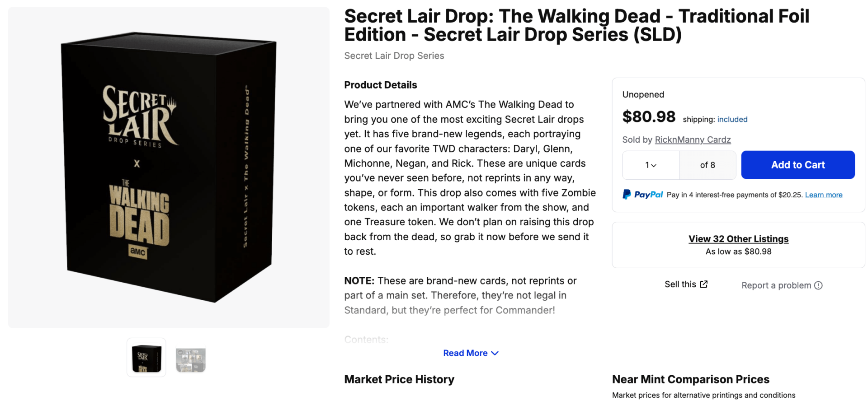
Task: Click the quantity dropdown chevron
Action: (x=654, y=165)
